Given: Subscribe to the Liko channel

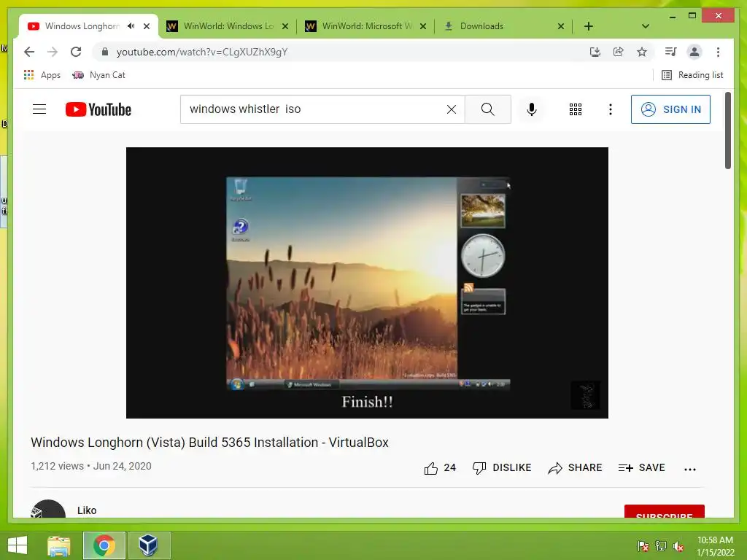Looking at the screenshot, I should coord(664,511).
